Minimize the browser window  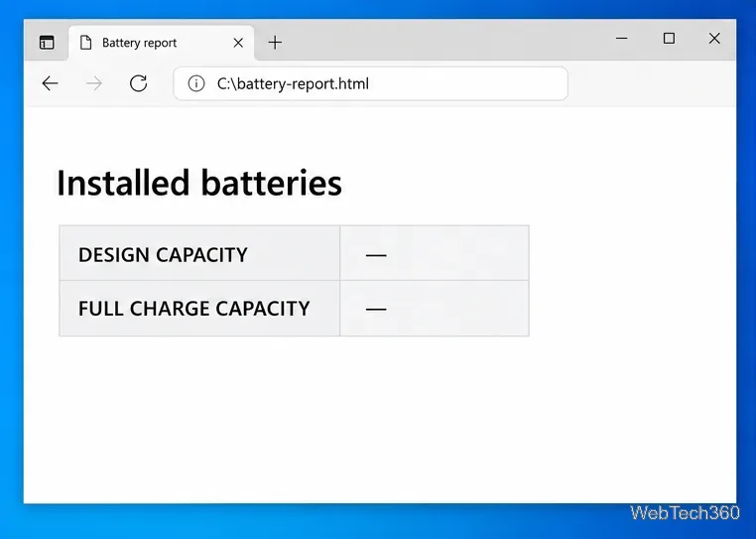pos(622,38)
